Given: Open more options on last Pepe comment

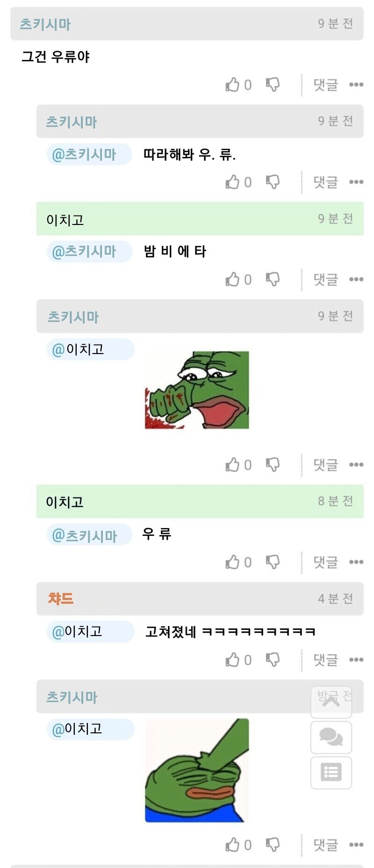Looking at the screenshot, I should pos(356,845).
